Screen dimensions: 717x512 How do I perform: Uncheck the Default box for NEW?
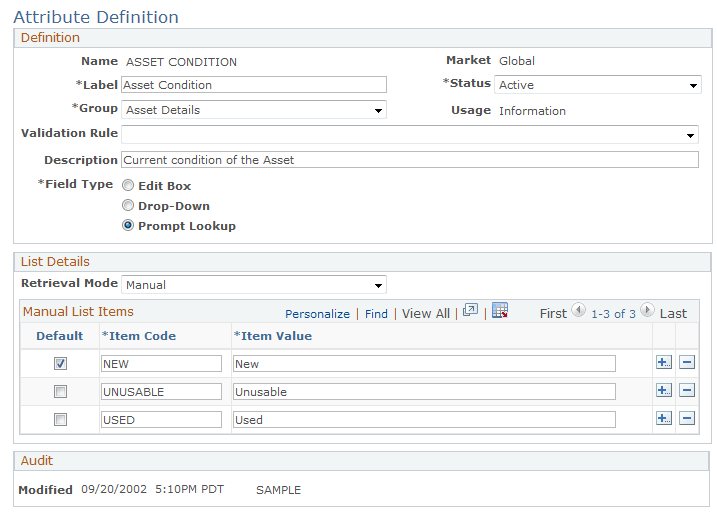pos(60,363)
